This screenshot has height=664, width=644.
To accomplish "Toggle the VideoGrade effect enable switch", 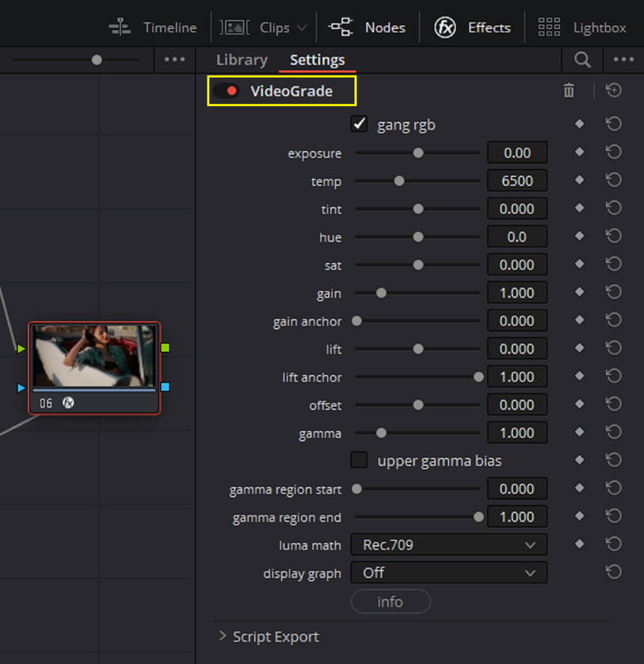I will coord(227,91).
